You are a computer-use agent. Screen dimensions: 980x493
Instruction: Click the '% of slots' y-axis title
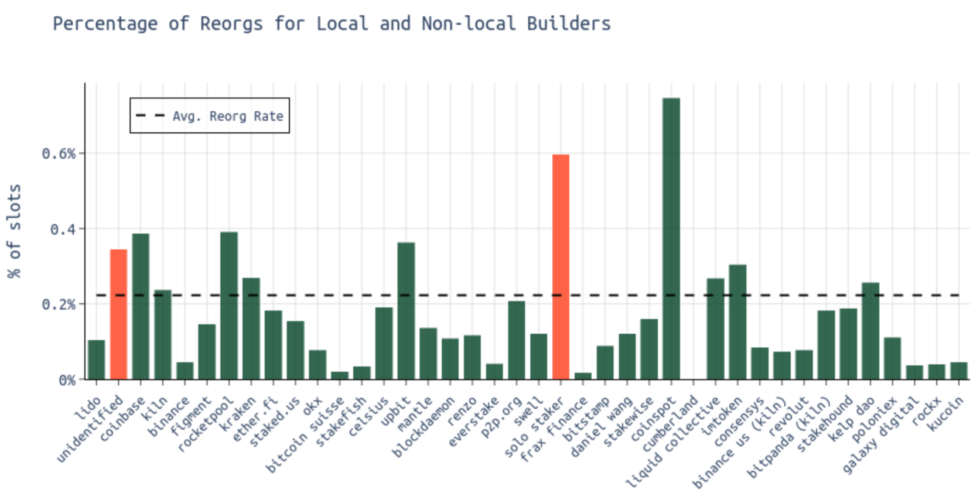point(14,231)
